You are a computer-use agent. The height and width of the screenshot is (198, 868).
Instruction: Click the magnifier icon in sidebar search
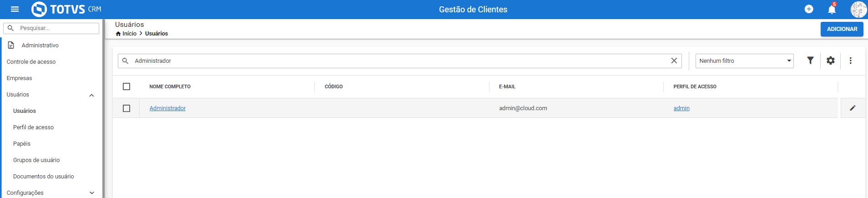point(11,28)
